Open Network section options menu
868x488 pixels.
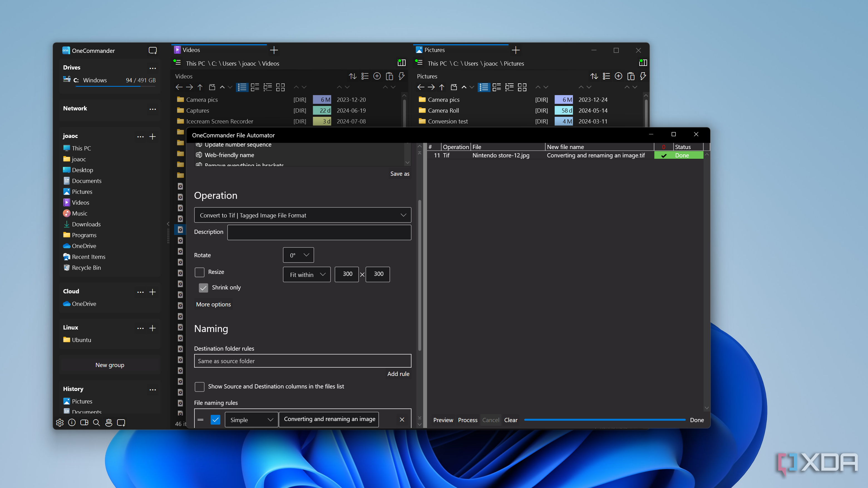pos(153,109)
